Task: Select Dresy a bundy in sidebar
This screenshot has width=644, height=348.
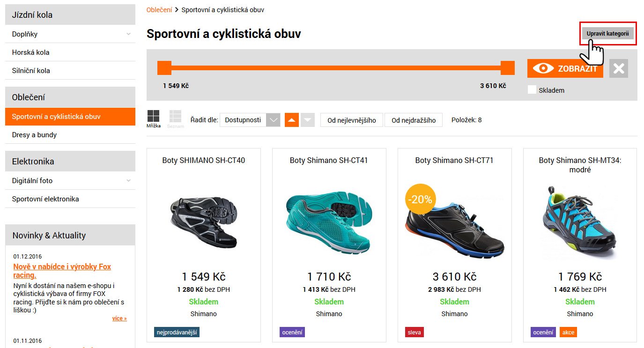Action: point(34,135)
